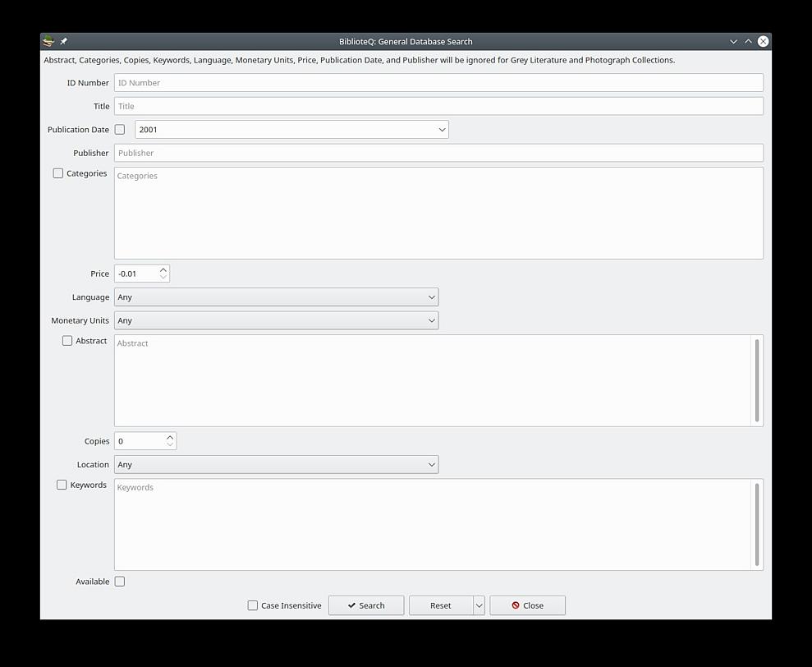The height and width of the screenshot is (667, 812).
Task: Open the Location dropdown
Action: 276,464
